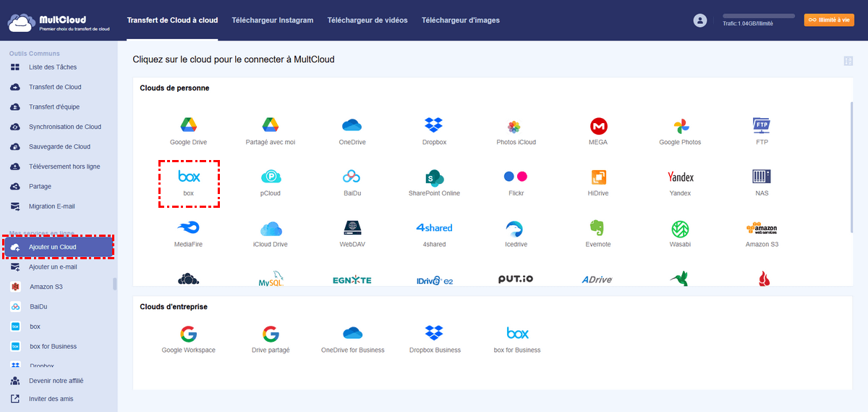
Task: Click 'Devenir notre affilié' link
Action: (58, 381)
